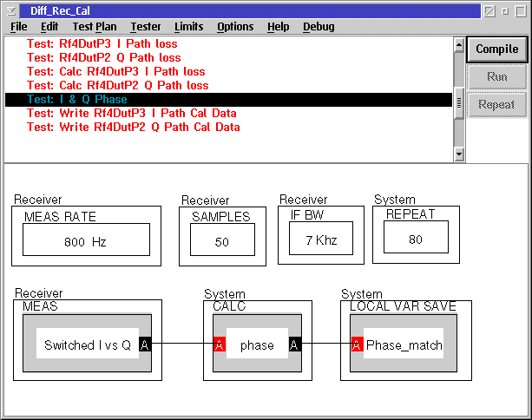532x420 pixels.
Task: Open the Help menu
Action: point(279,26)
